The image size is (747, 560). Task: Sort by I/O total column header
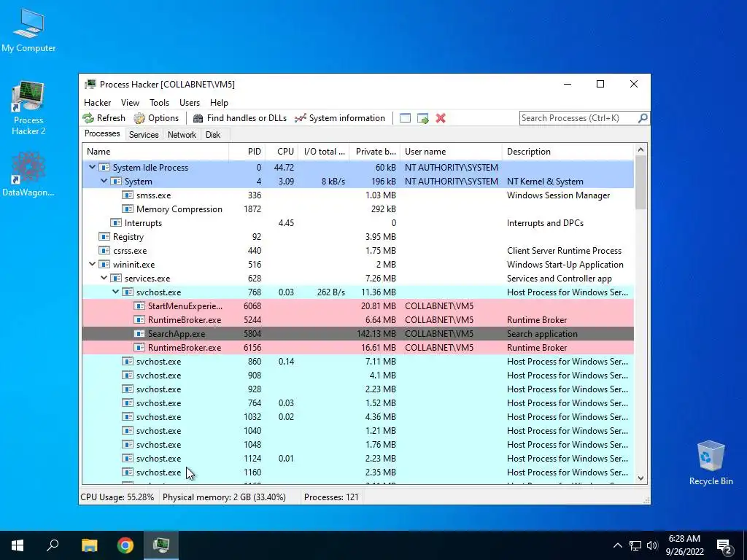(x=324, y=152)
